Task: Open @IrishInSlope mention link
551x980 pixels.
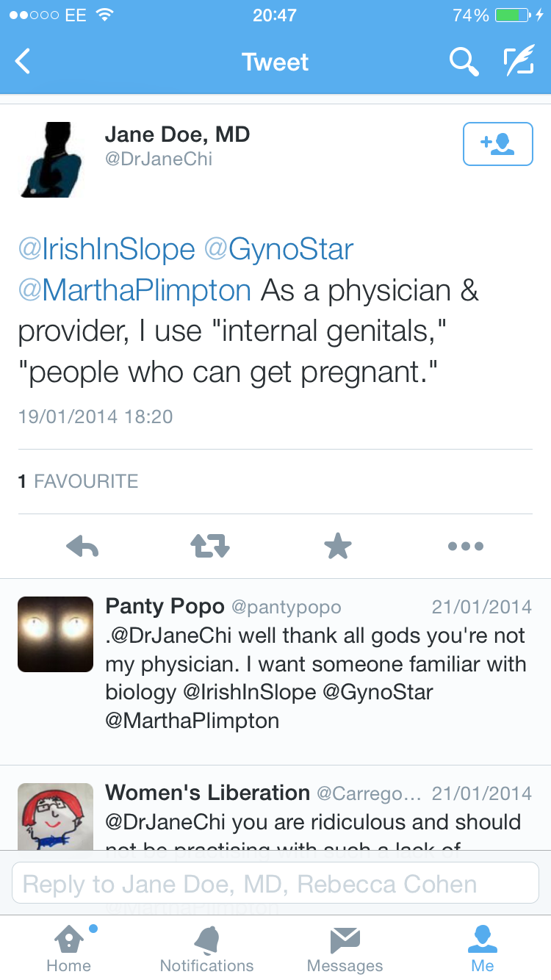Action: pos(107,250)
